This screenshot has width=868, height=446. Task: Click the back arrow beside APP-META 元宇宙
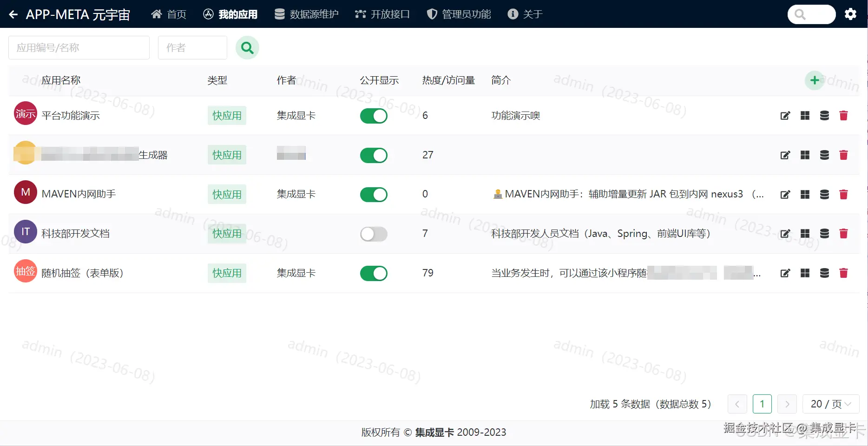(x=13, y=14)
